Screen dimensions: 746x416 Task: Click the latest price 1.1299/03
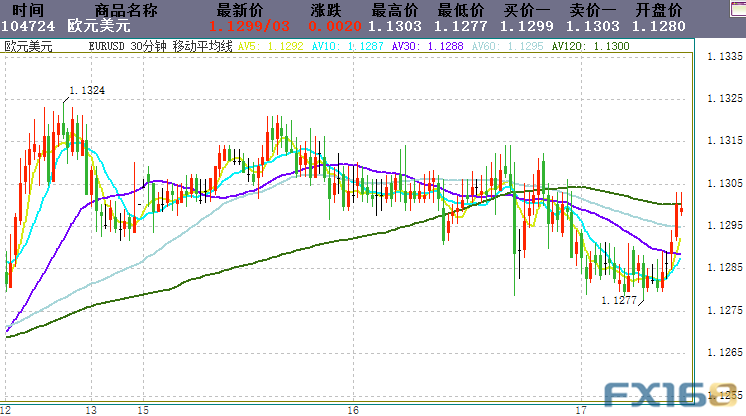click(x=249, y=26)
